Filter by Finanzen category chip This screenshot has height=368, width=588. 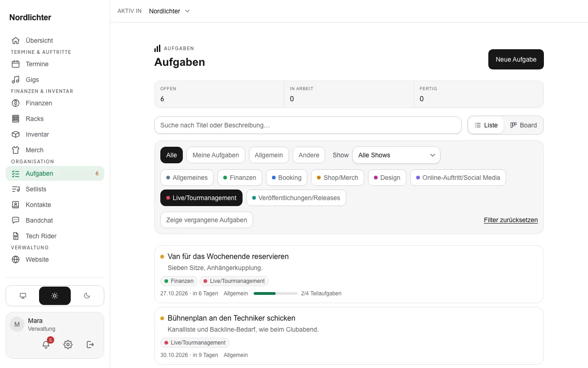tap(240, 178)
